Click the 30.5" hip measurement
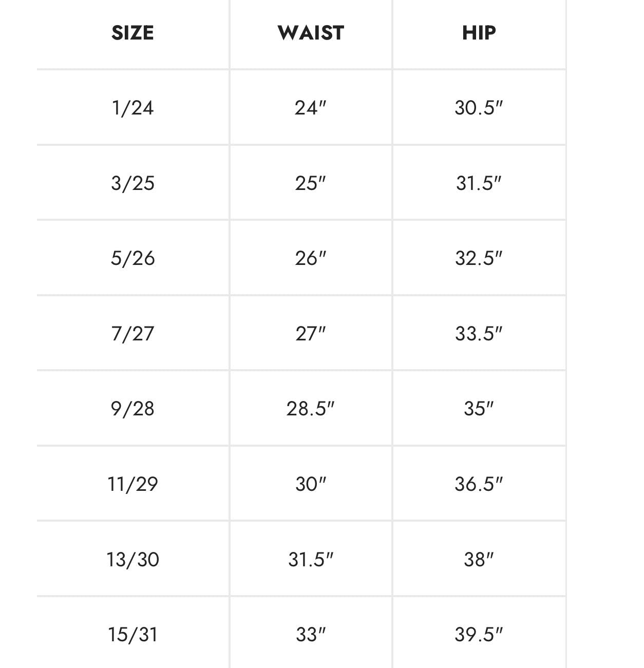The height and width of the screenshot is (668, 644). pyautogui.click(x=479, y=108)
